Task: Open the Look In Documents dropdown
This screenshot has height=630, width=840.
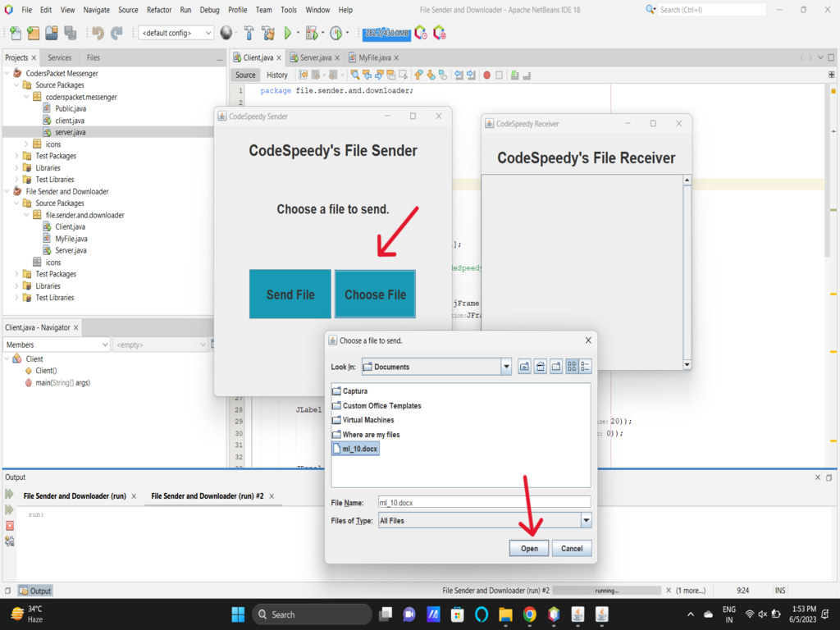Action: 506,367
